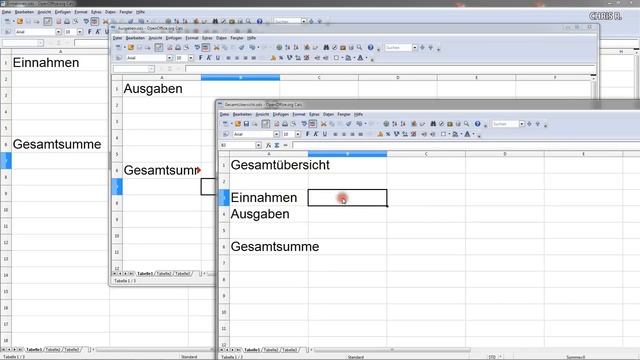Screen dimensions: 640x360
Task: Sort ascending in Gesamtübersicht window
Action: [x=395, y=124]
